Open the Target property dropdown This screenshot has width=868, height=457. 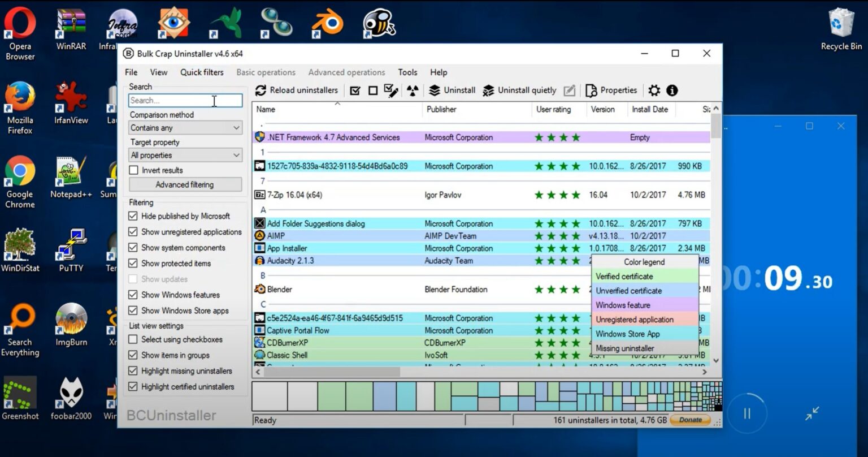tap(185, 155)
